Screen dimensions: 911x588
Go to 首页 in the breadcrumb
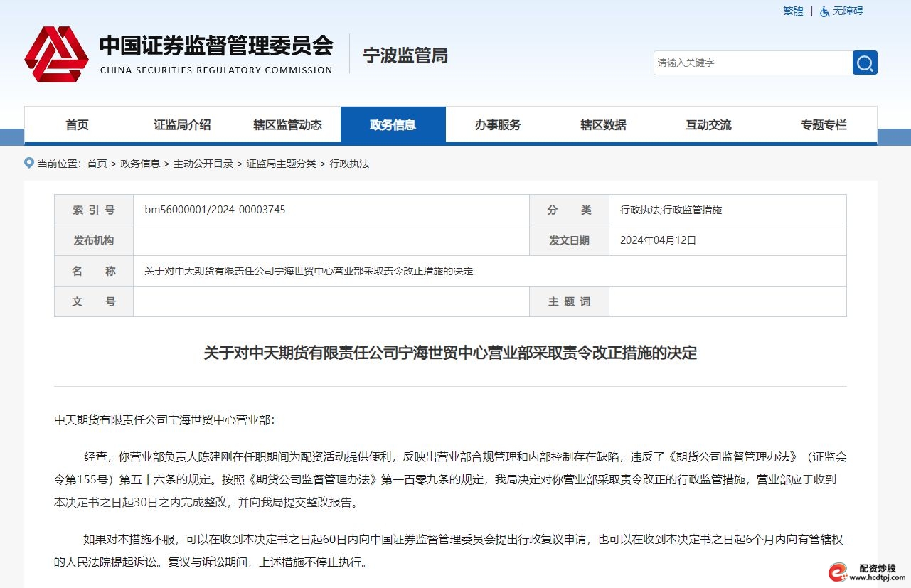(97, 164)
